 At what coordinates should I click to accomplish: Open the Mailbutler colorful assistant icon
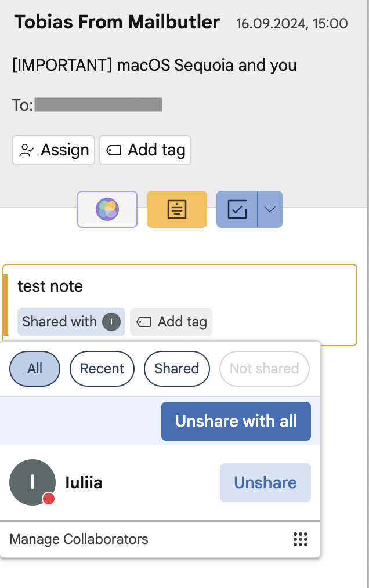pos(107,209)
